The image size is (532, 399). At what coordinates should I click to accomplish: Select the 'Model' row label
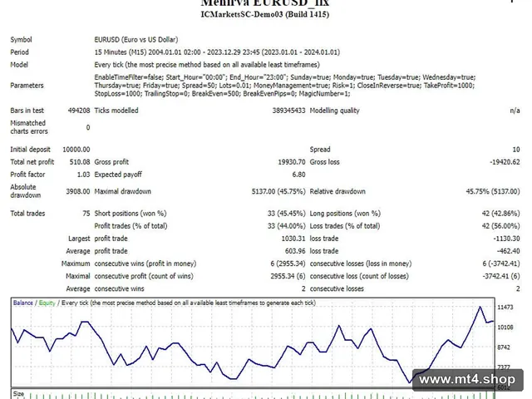click(19, 65)
